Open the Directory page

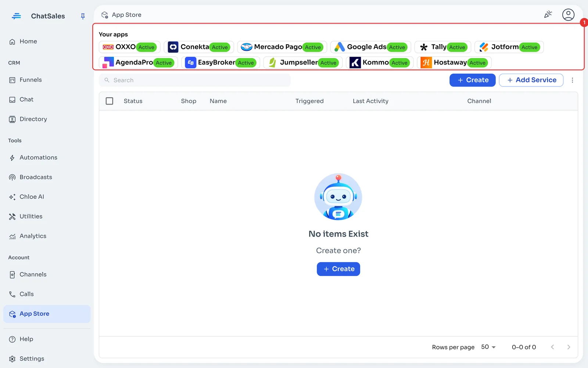point(47,119)
